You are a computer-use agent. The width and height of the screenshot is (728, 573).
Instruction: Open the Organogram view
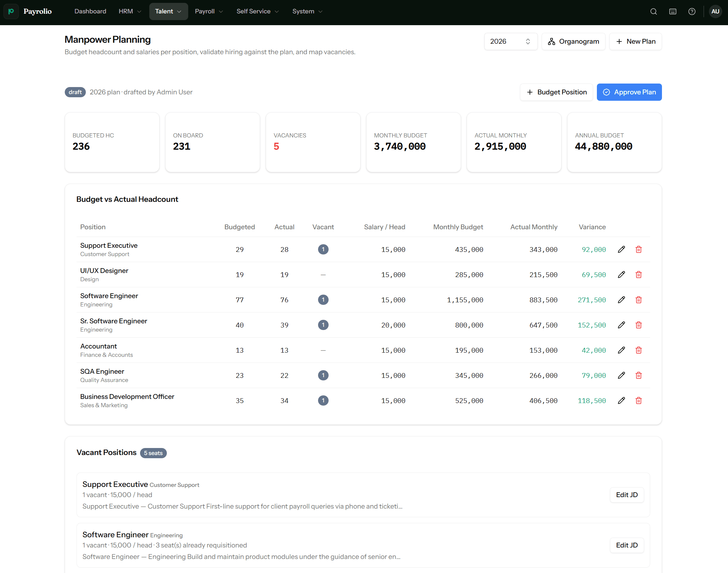[573, 41]
